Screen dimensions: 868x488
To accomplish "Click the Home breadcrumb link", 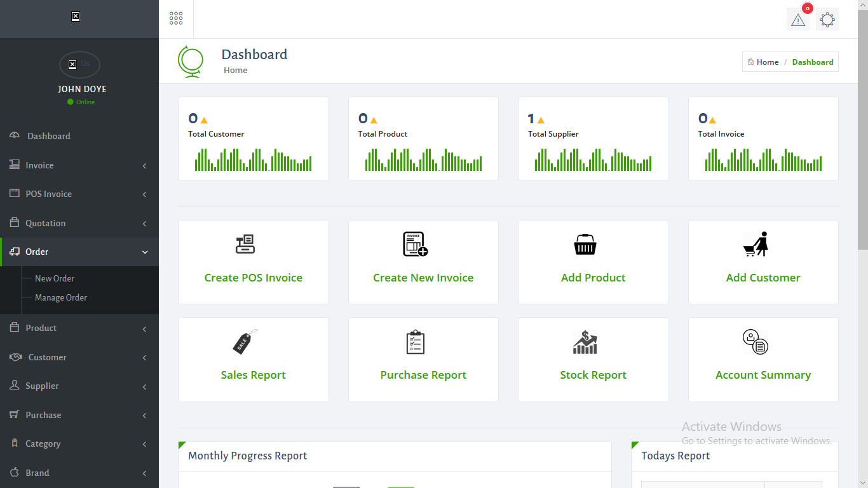I will click(x=767, y=62).
